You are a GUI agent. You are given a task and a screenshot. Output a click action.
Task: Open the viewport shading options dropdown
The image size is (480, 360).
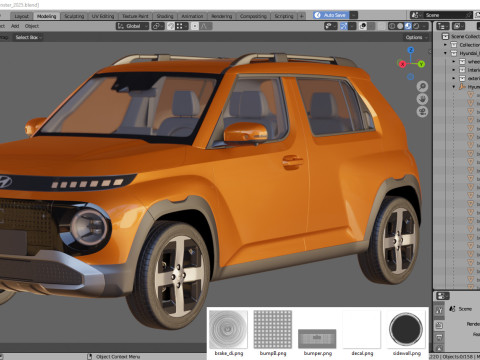[425, 26]
